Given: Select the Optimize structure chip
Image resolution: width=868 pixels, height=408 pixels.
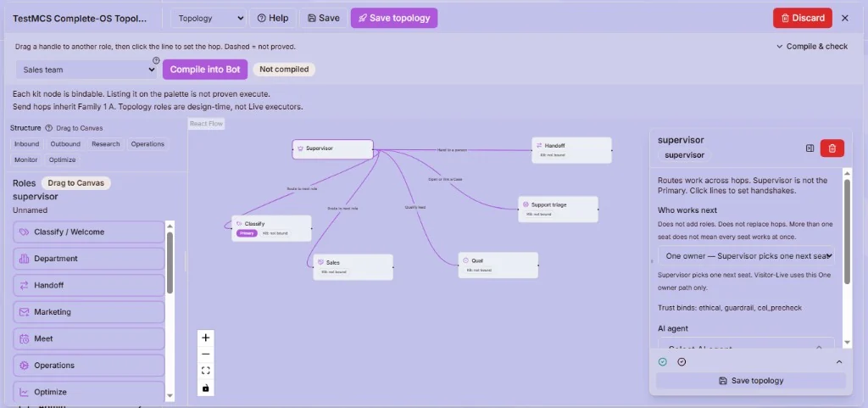Looking at the screenshot, I should pyautogui.click(x=62, y=159).
